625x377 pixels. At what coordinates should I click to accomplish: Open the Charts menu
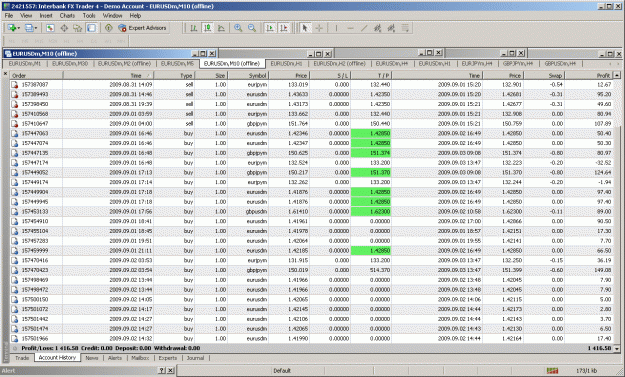(x=67, y=16)
